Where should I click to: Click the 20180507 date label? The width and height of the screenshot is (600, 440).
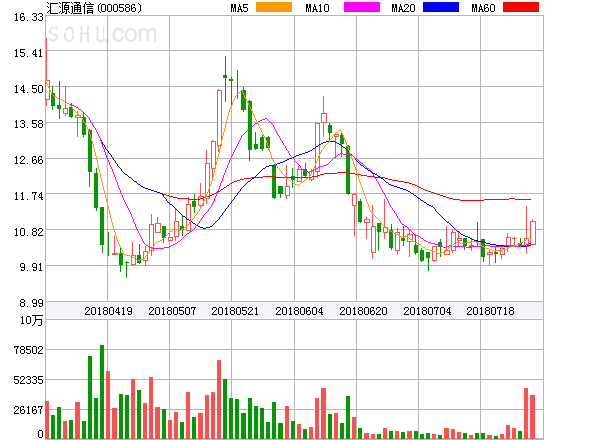tap(172, 311)
